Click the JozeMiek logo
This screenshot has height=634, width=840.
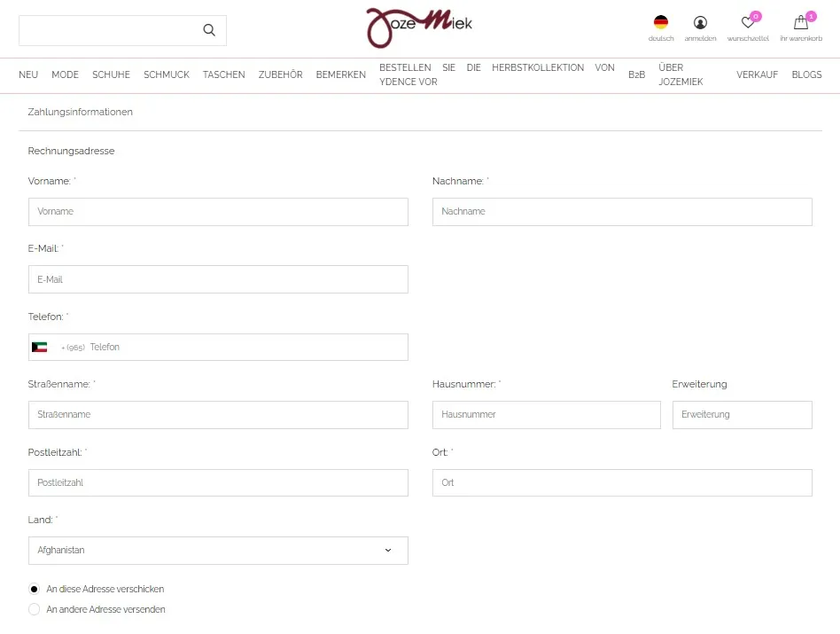pyautogui.click(x=419, y=27)
